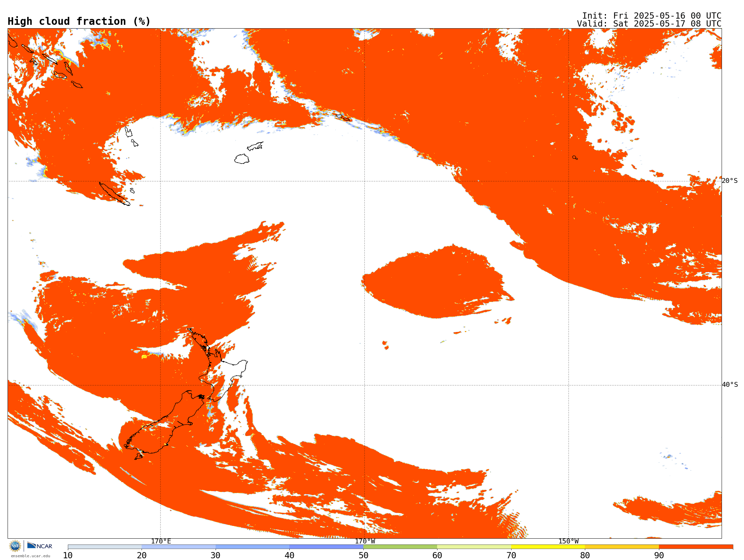The width and height of the screenshot is (744, 560).
Task: Click the 20°S latitude label
Action: tap(730, 181)
